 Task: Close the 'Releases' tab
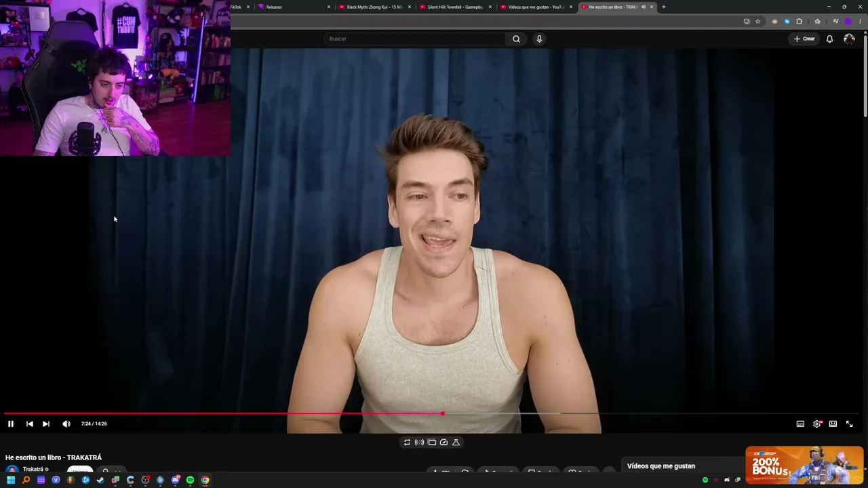[x=329, y=7]
